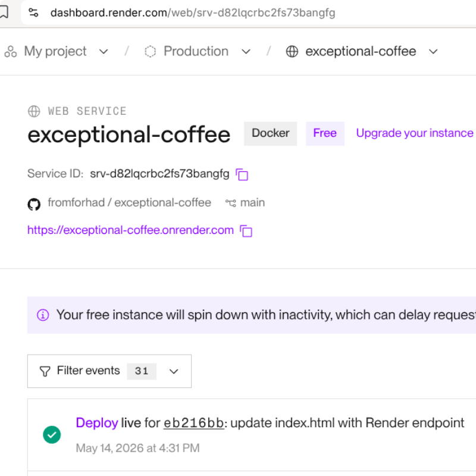Screen dimensions: 476x476
Task: Click the GitHub logo icon
Action: pyautogui.click(x=34, y=204)
